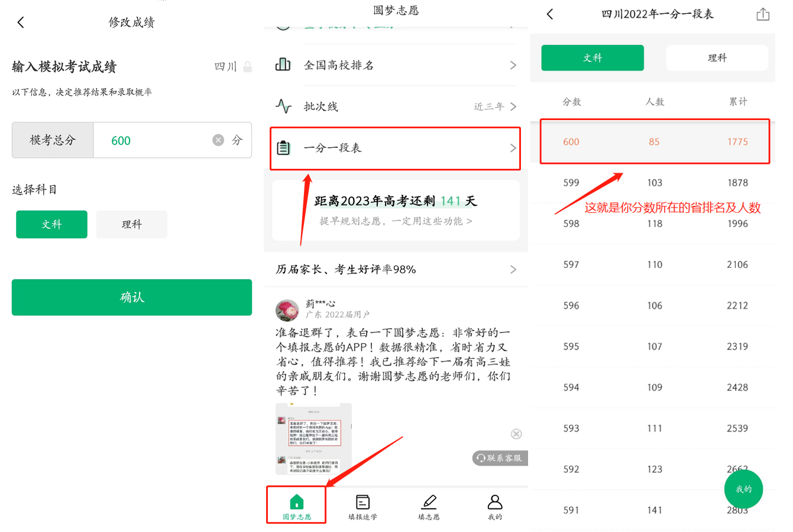This screenshot has width=793, height=532.
Task: Select the 理科 tab in 一分一段表
Action: coord(717,58)
